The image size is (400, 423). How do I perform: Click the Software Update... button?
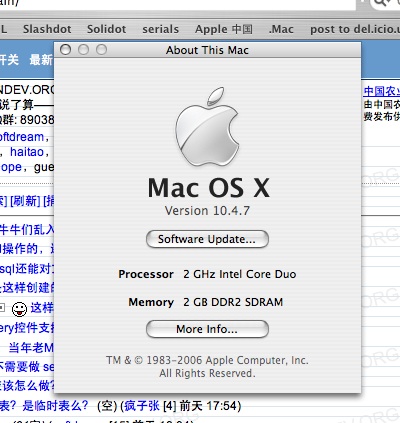[207, 239]
